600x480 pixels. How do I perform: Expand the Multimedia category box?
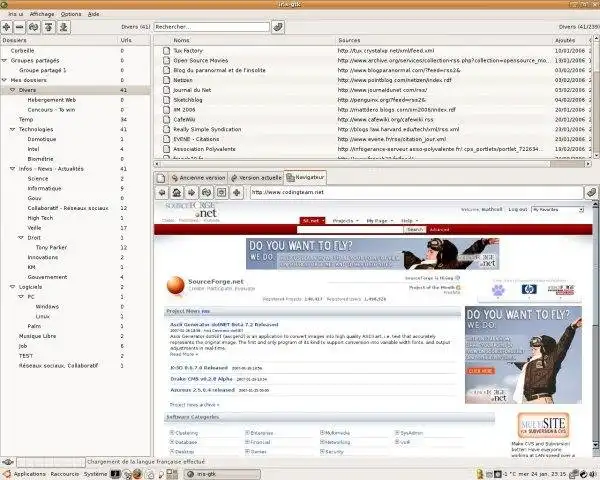point(322,433)
